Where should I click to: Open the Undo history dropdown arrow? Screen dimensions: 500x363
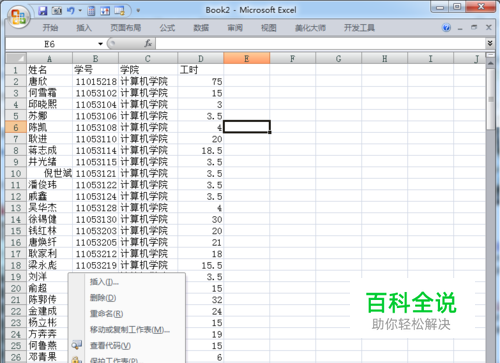(80, 11)
